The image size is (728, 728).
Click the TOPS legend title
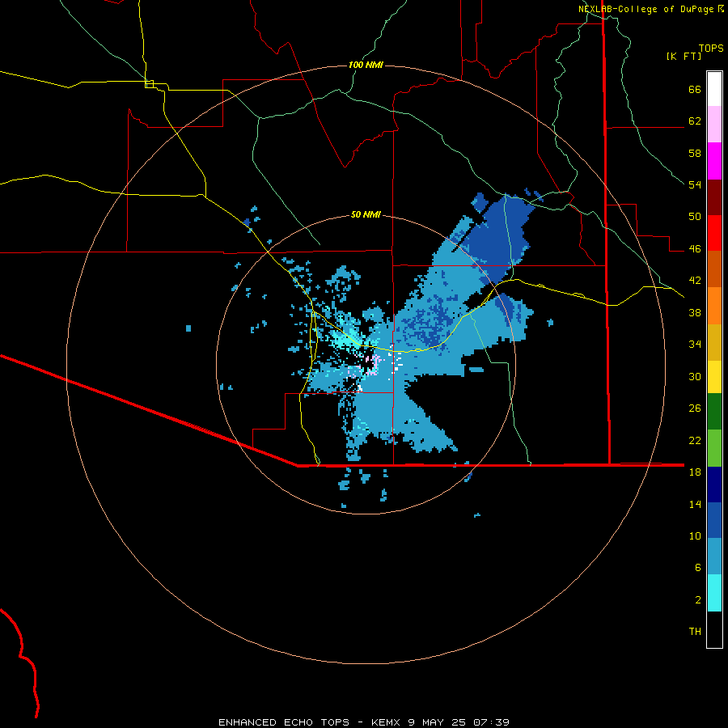[x=711, y=48]
